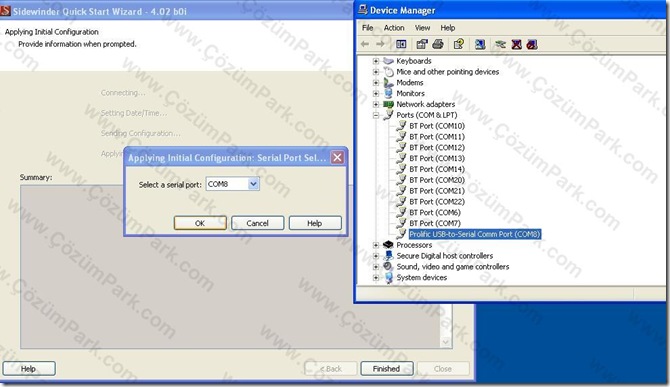Open the serial port COM8 dropdown
The width and height of the screenshot is (670, 387).
coord(253,184)
